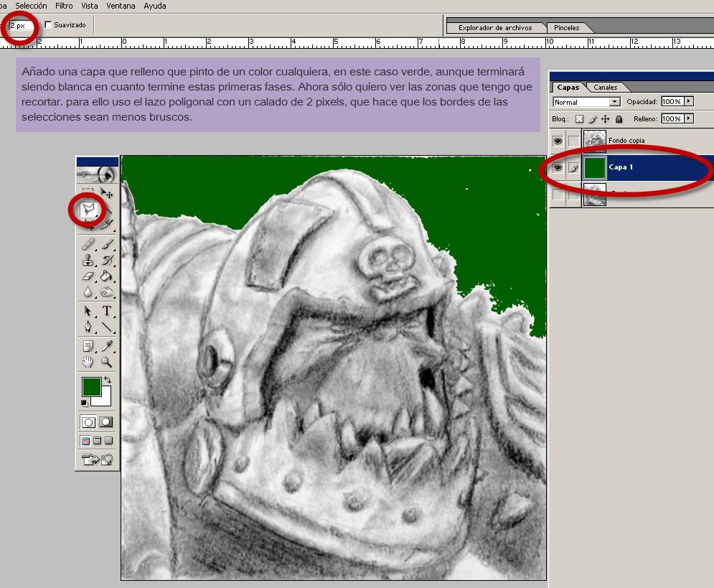
Task: Toggle lock all padlock
Action: 619,119
